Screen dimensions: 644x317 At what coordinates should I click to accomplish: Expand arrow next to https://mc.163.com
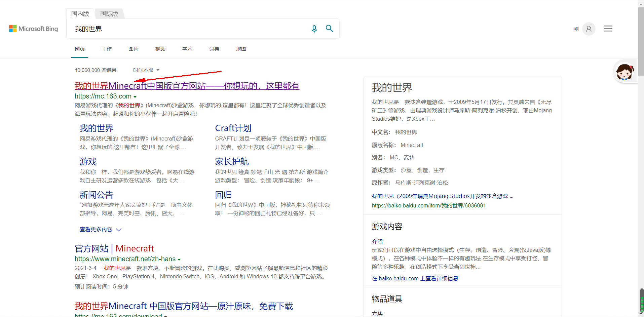pos(135,97)
